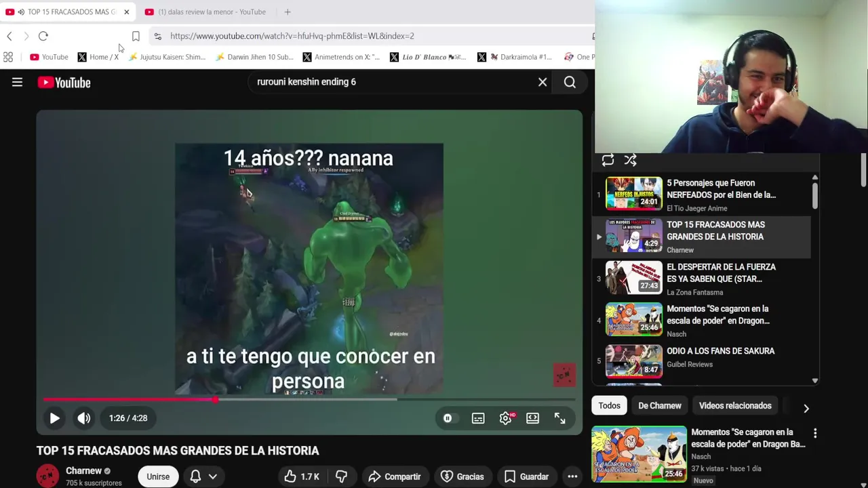868x488 pixels.
Task: Seek on the red video progress bar
Action: point(309,399)
